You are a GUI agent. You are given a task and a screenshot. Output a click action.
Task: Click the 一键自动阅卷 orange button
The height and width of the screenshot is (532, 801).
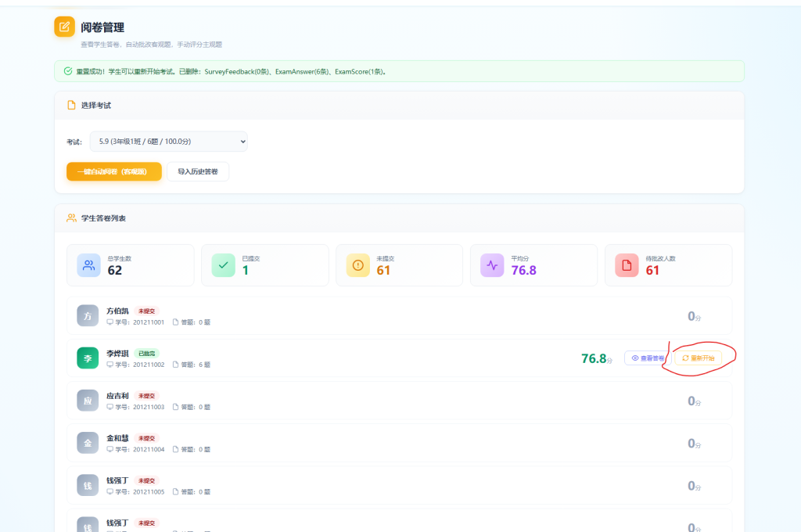click(114, 171)
